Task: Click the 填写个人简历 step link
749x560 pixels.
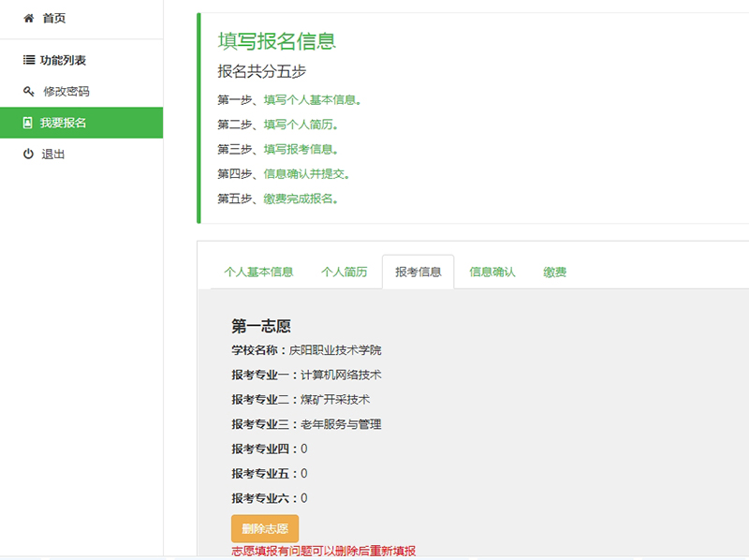Action: coord(301,125)
